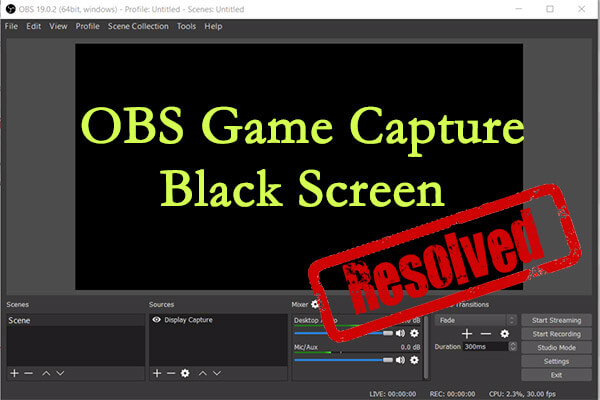Open the Profile menu
Viewport: 600px width, 400px height.
point(88,26)
